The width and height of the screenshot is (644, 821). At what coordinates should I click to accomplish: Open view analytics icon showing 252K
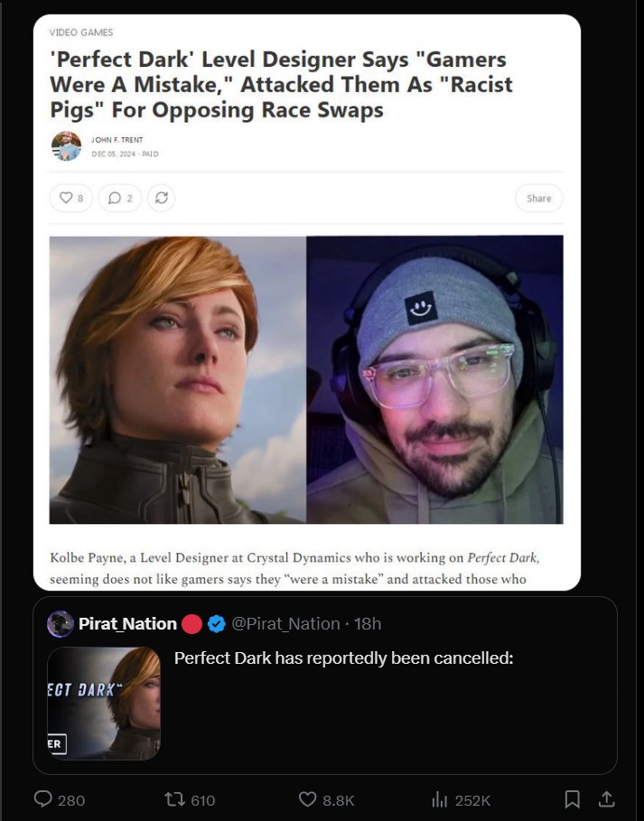(x=439, y=799)
